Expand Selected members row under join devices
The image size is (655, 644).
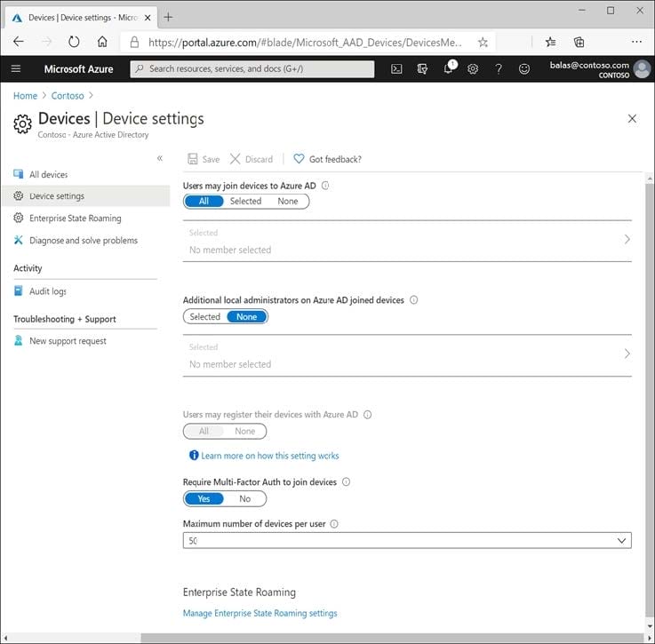(407, 242)
